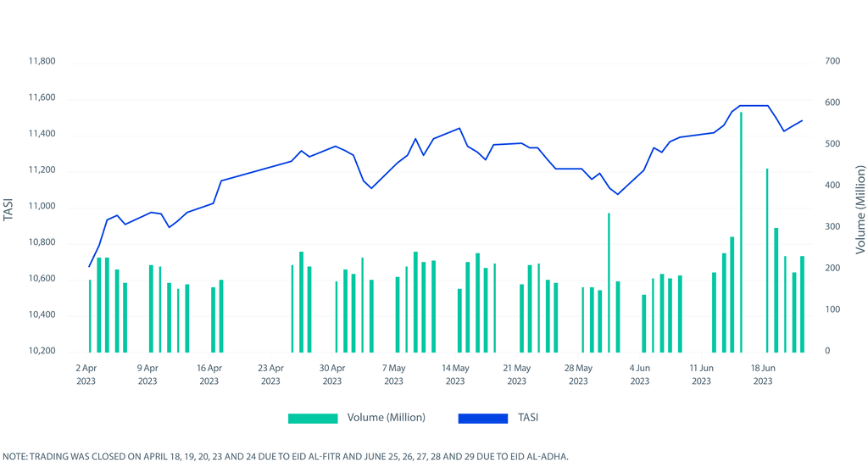This screenshot has height=461, width=868.
Task: Click the 23 Apr 2023 date label
Action: (270, 375)
